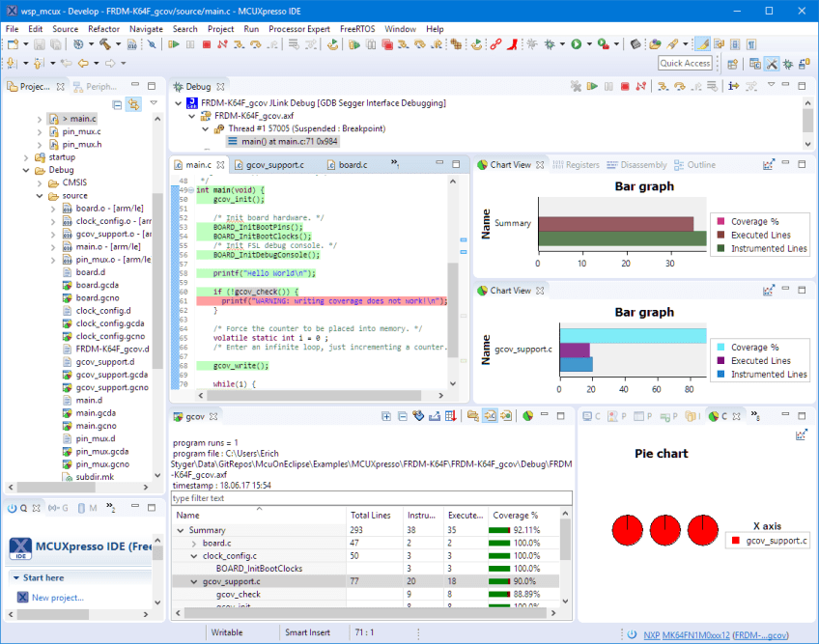Click the Open Perspective icon
The image size is (819, 644).
[732, 64]
